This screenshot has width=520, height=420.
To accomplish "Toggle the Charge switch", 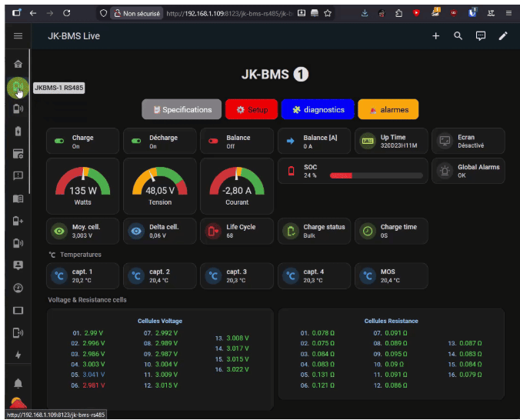I will click(x=59, y=141).
